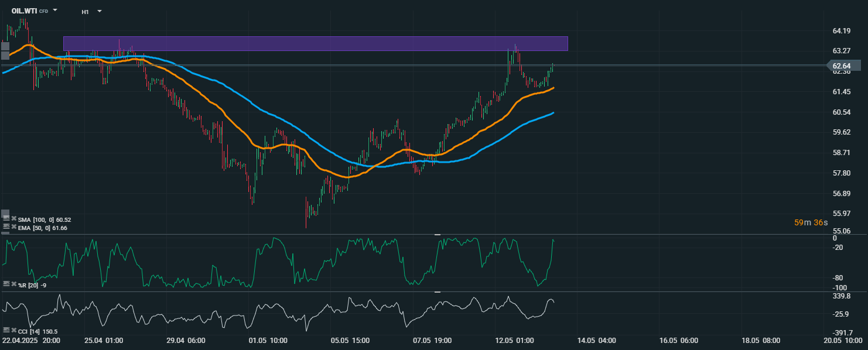Expand the OIL.WTI symbol dropdown arrow
868x350 pixels.
pyautogui.click(x=55, y=11)
